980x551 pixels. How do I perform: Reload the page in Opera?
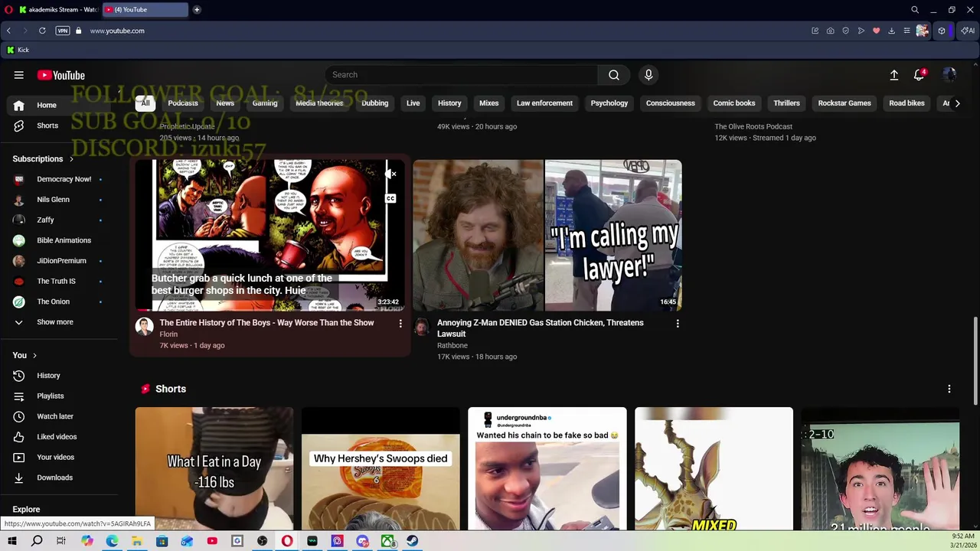(x=42, y=31)
